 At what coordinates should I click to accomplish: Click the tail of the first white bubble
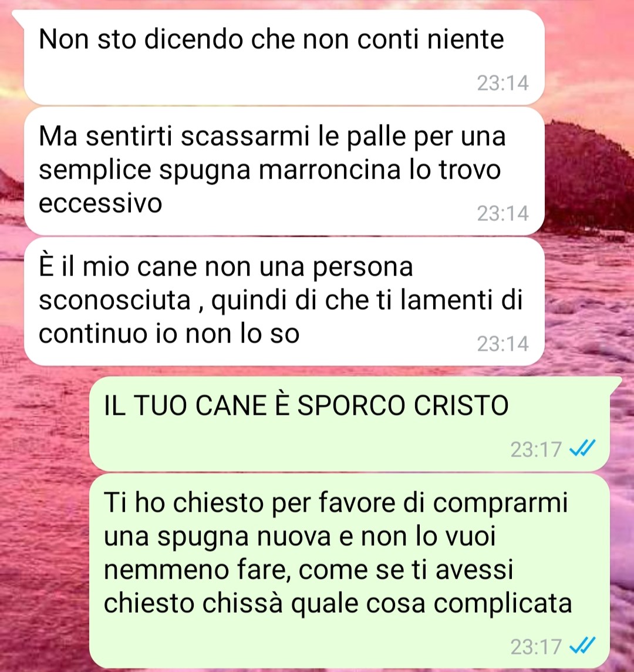(18, 16)
